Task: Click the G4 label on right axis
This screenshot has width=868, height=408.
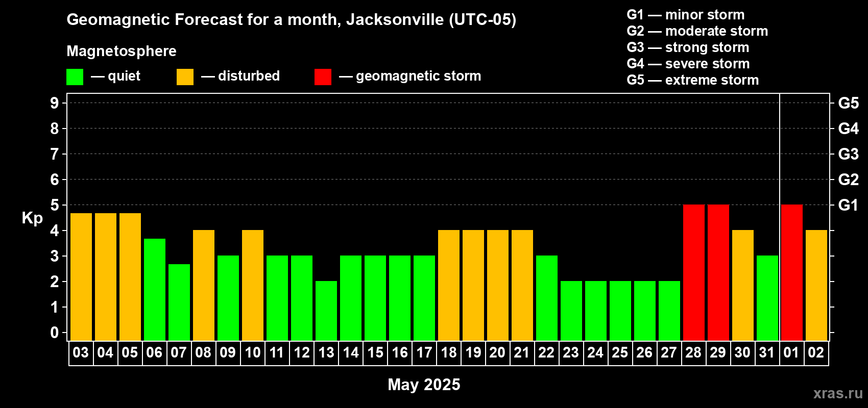Action: 848,129
